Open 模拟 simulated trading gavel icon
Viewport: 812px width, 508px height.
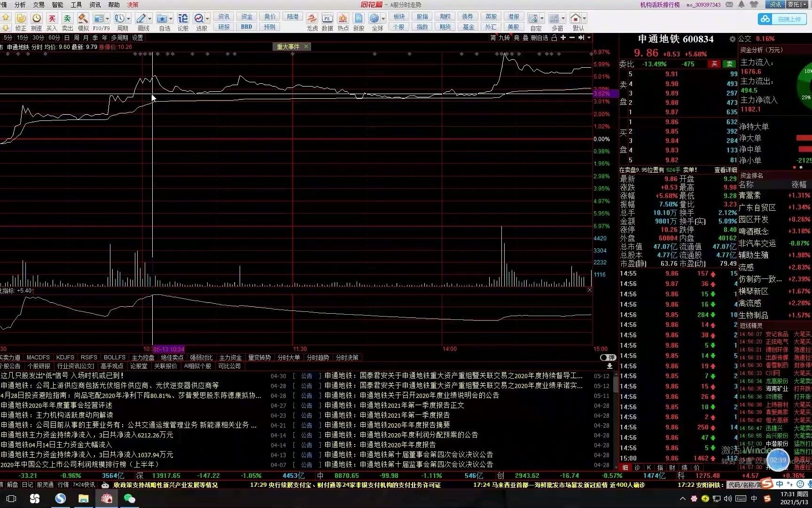(83, 18)
